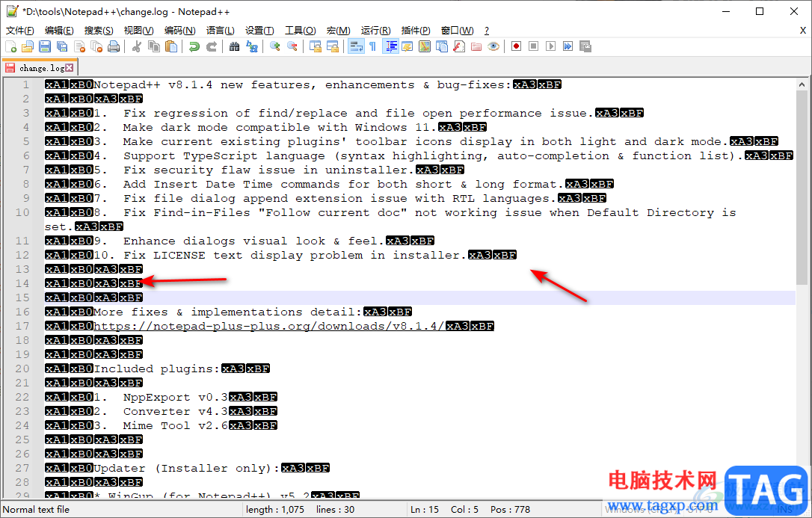Viewport: 812px width, 518px height.
Task: Open the Replace dialog icon
Action: click(252, 46)
